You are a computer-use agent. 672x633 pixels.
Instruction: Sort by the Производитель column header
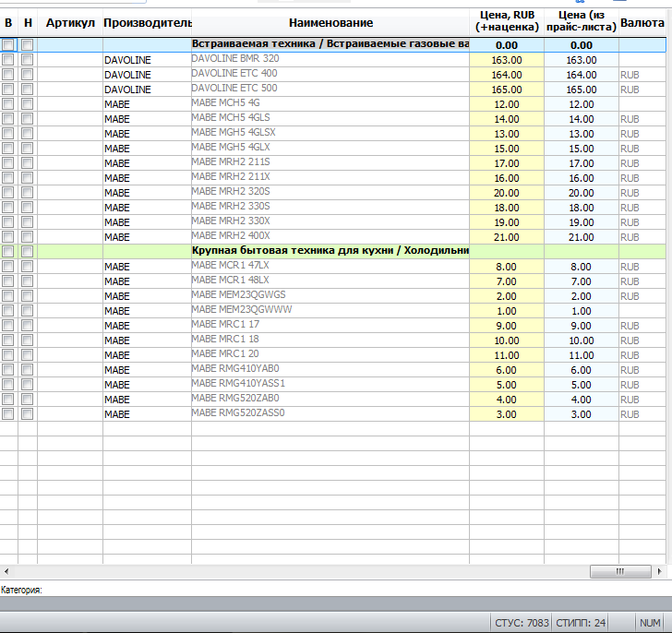click(x=147, y=23)
